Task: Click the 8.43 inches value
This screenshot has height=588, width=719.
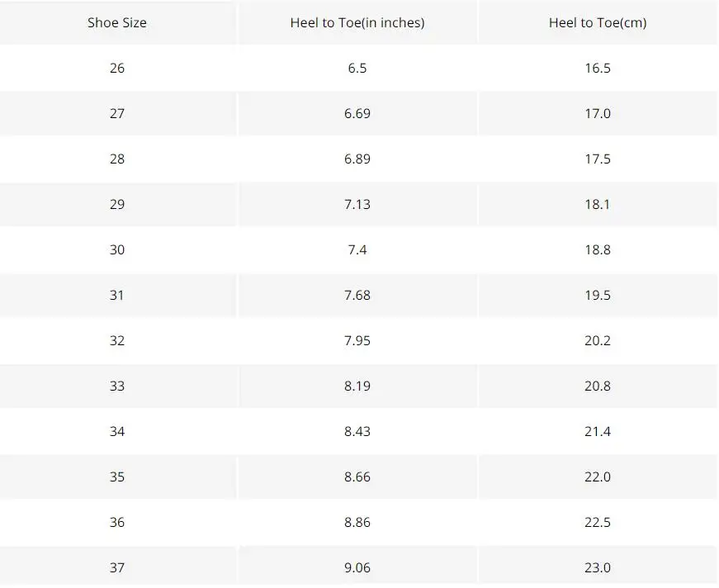Action: point(357,431)
